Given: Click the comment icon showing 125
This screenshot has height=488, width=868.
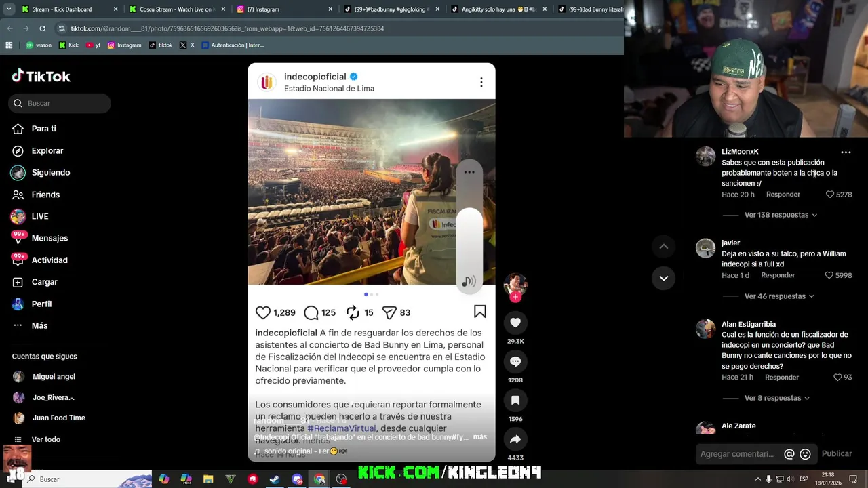Looking at the screenshot, I should [x=311, y=312].
